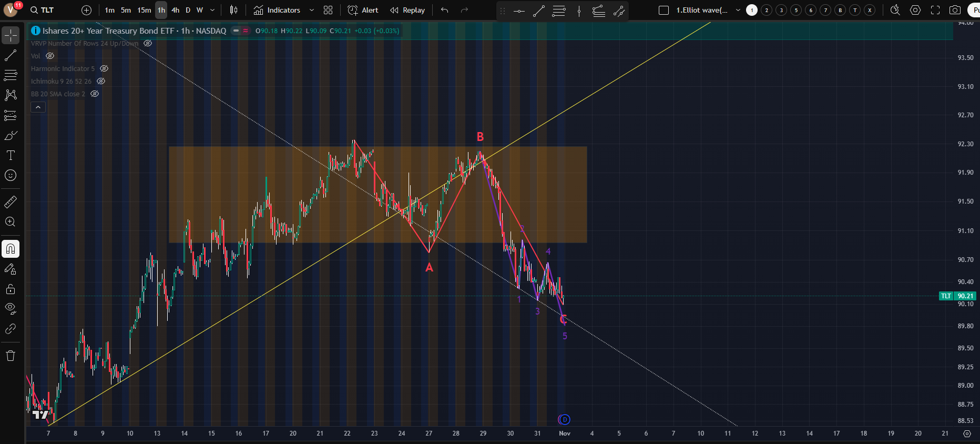
Task: Open the Indicators dialog
Action: [277, 10]
